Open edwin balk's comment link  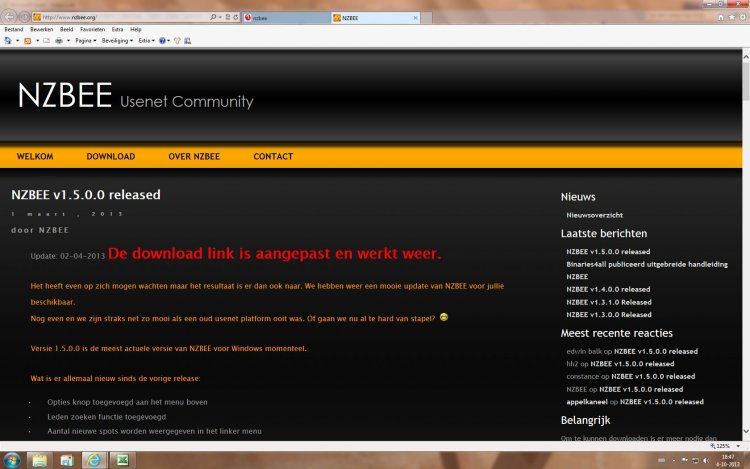[x=656, y=351]
